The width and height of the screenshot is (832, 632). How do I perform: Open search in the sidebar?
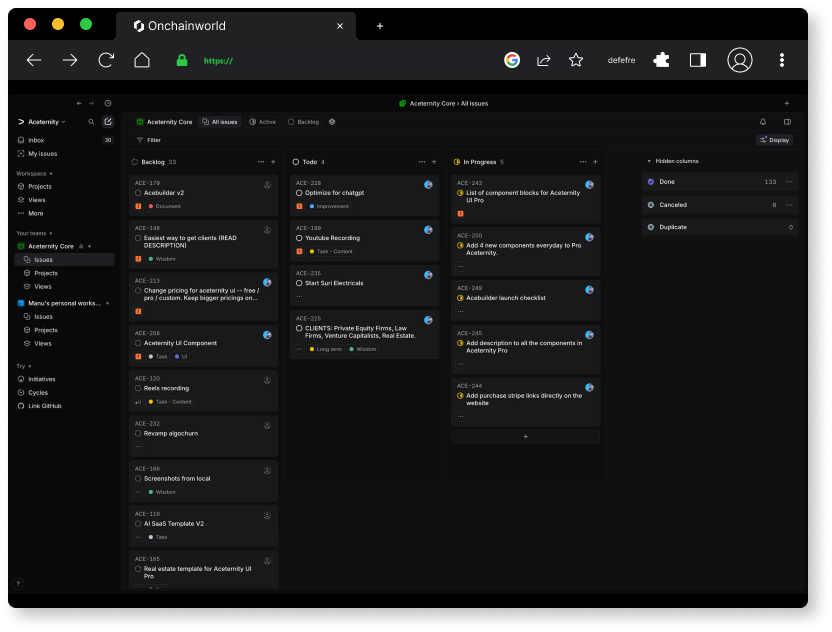click(91, 122)
